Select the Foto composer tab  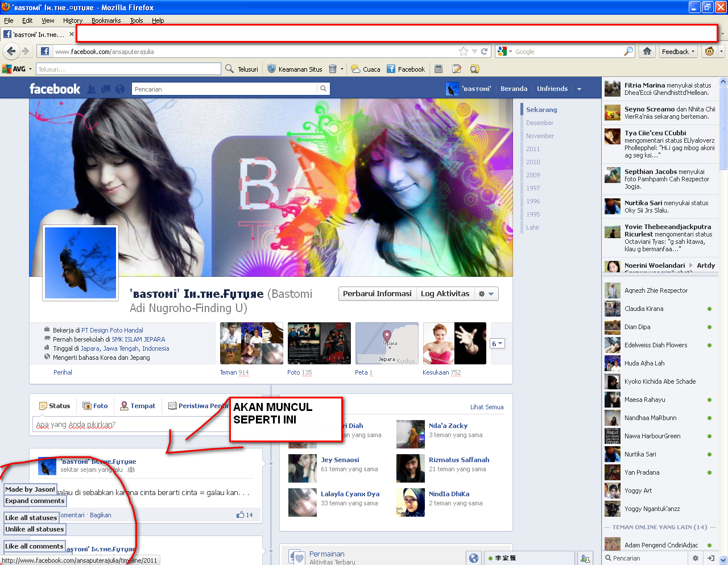point(95,406)
